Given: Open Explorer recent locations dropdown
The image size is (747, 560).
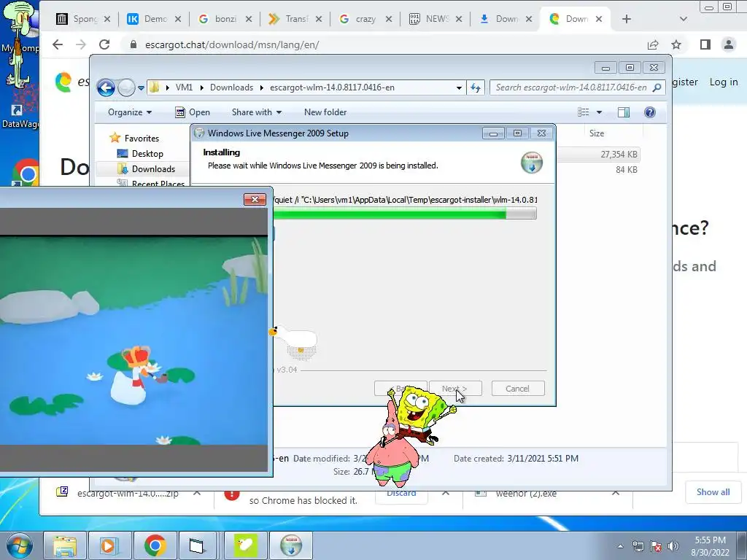Looking at the screenshot, I should (141, 88).
